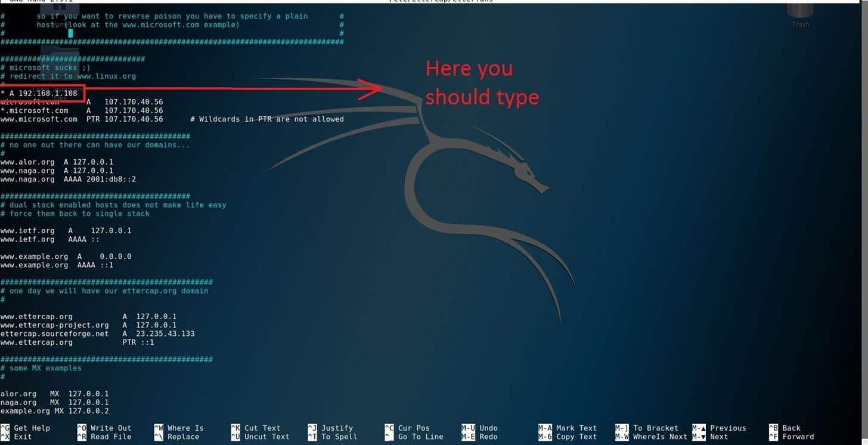The width and height of the screenshot is (868, 445).
Task: Click the '# dual stack enabled hosts' comment line
Action: pyautogui.click(x=114, y=205)
